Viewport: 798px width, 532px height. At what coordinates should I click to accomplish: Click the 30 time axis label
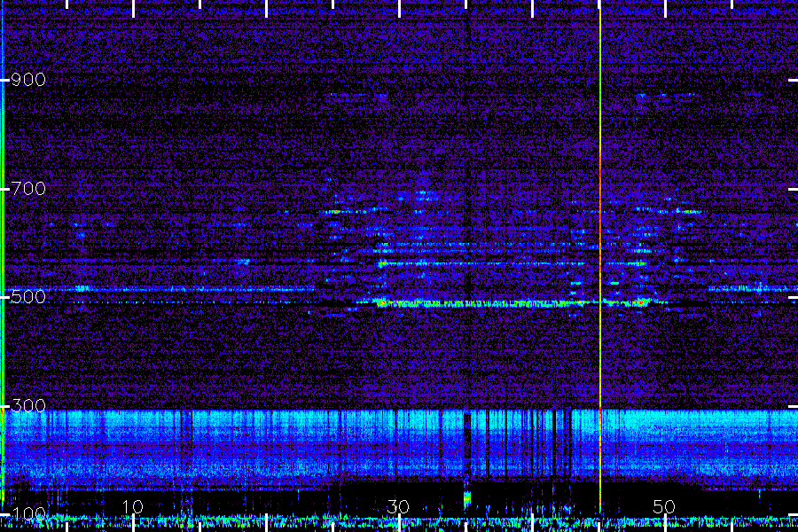click(398, 506)
